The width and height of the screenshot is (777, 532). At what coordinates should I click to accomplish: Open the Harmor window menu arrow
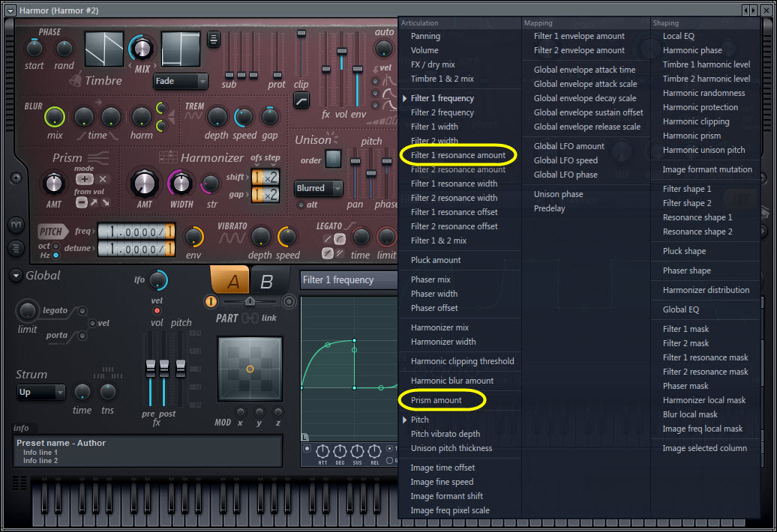pyautogui.click(x=10, y=10)
